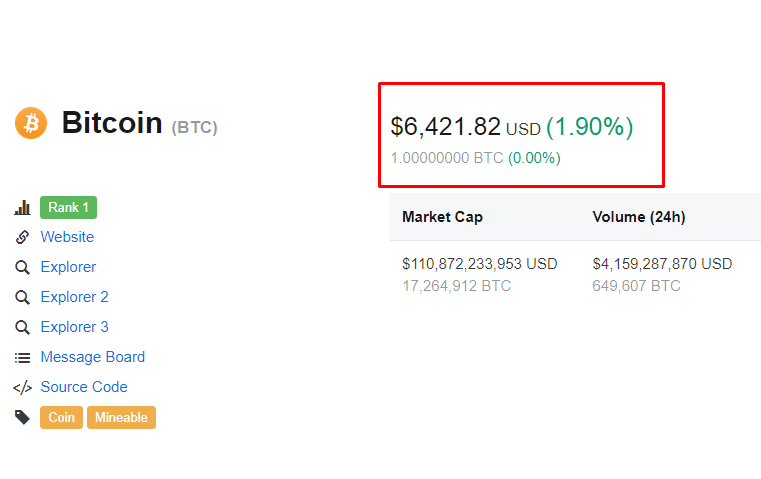
Task: Click the orange Bitcoin logo icon
Action: [31, 123]
